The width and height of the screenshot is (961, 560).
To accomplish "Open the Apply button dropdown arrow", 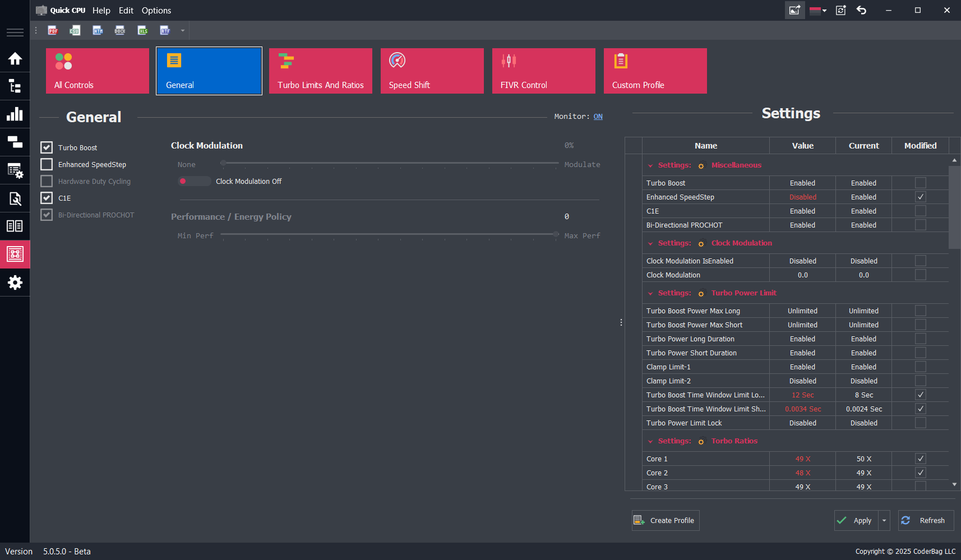I will tap(884, 520).
